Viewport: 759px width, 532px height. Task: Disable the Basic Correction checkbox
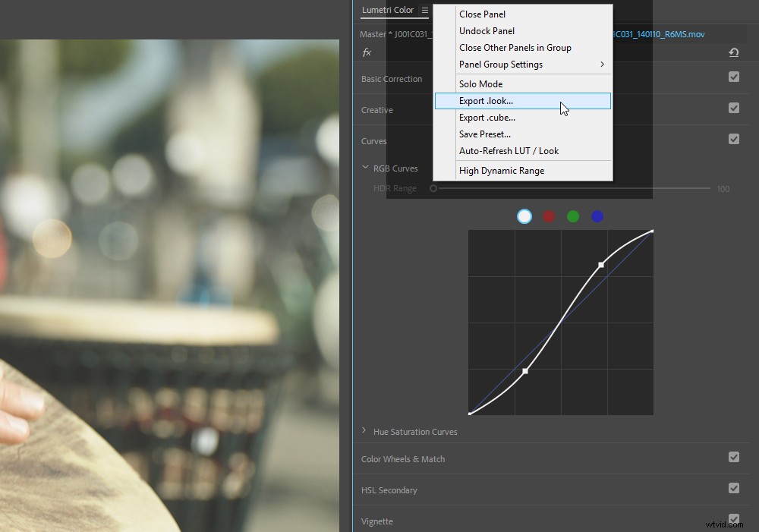(x=733, y=77)
